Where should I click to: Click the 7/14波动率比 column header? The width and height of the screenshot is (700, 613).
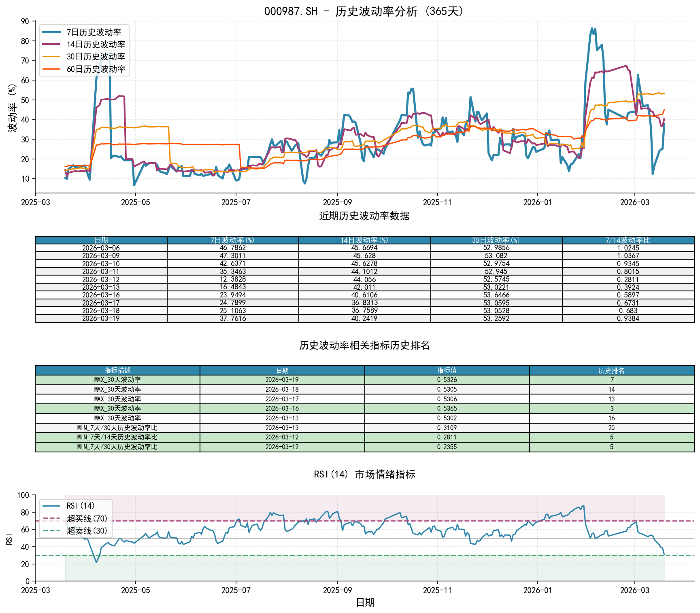point(628,240)
